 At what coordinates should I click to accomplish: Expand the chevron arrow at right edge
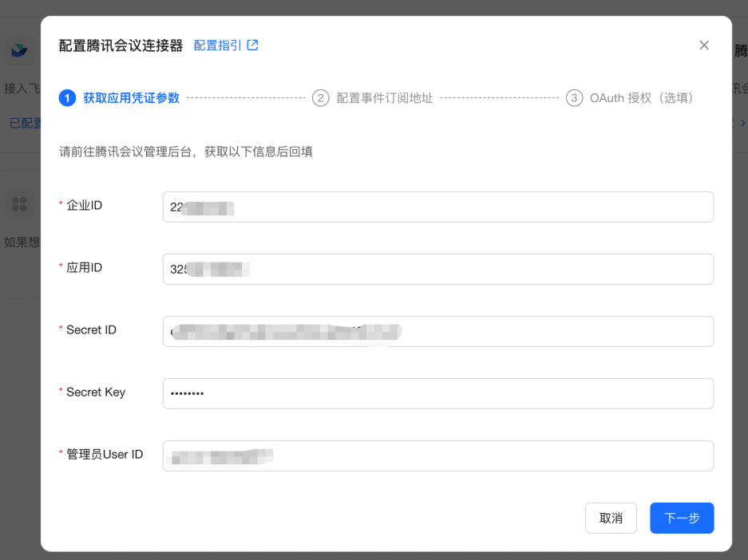coord(742,123)
